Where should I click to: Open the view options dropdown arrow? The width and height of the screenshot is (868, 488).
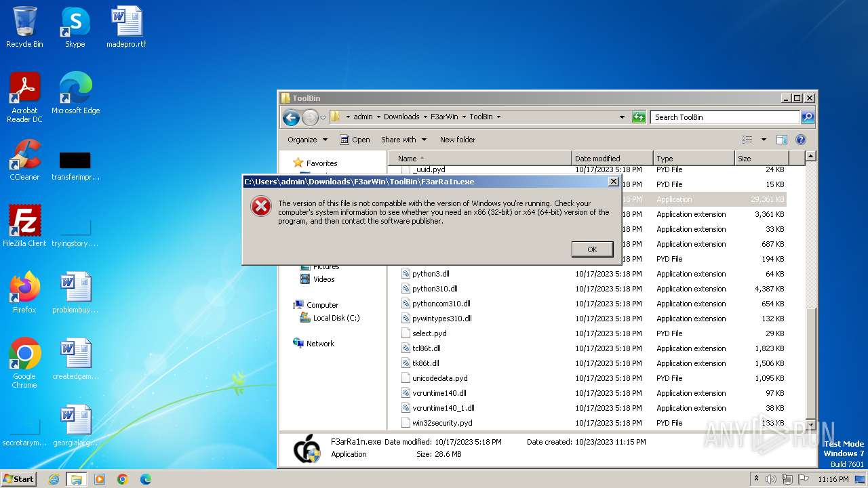[x=764, y=140]
